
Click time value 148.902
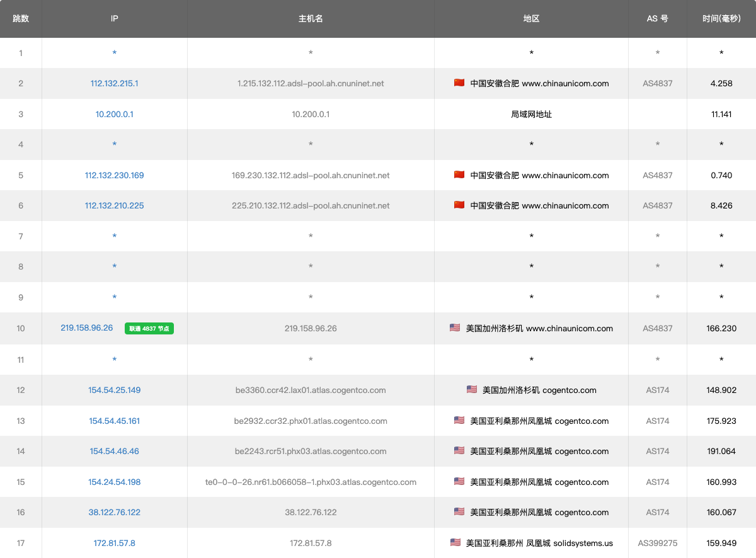pyautogui.click(x=721, y=390)
